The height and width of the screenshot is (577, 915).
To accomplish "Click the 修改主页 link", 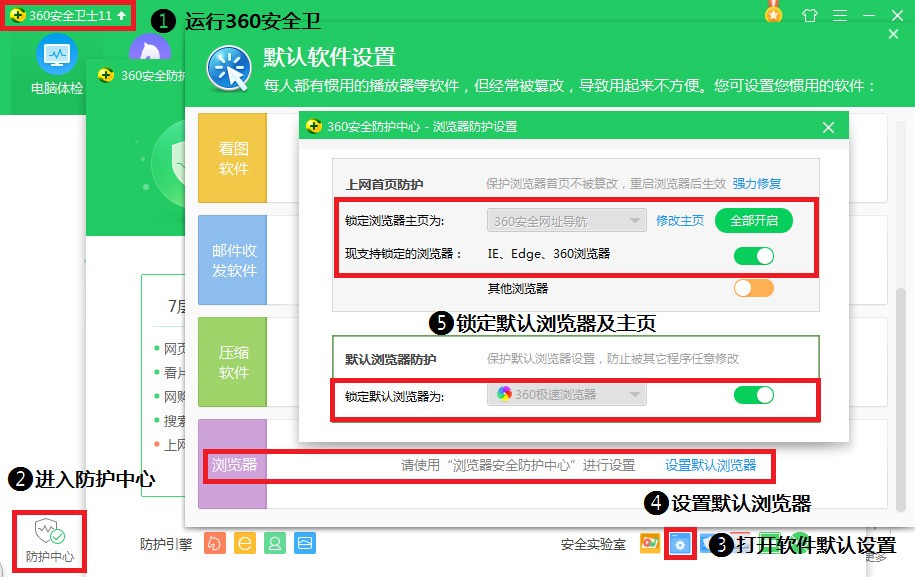I will tap(680, 221).
